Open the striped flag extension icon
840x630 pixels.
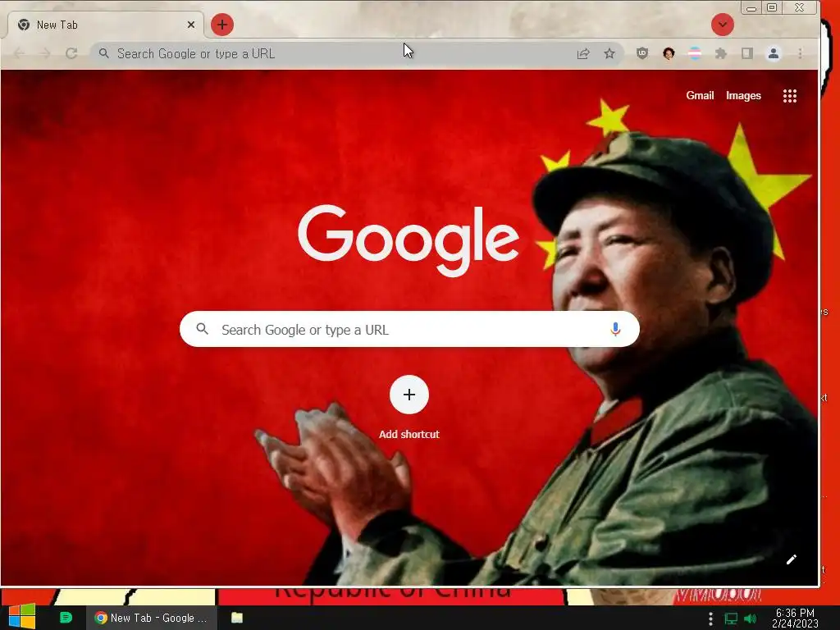(x=694, y=53)
